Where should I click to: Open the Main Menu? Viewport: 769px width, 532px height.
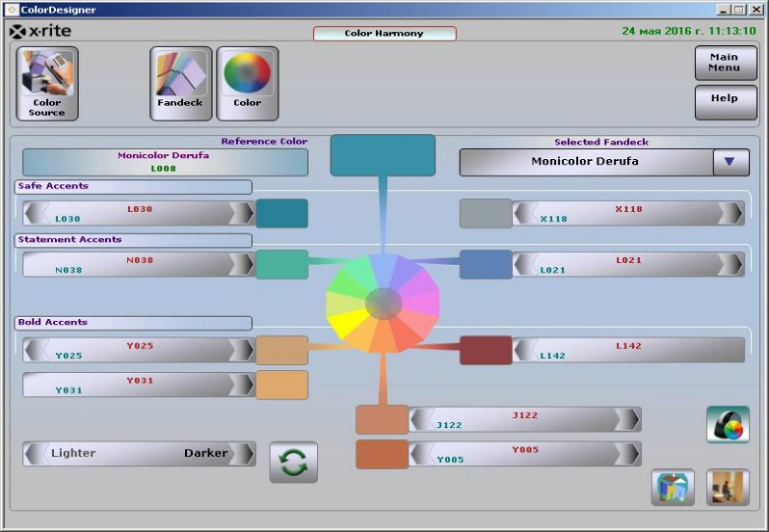tap(724, 64)
